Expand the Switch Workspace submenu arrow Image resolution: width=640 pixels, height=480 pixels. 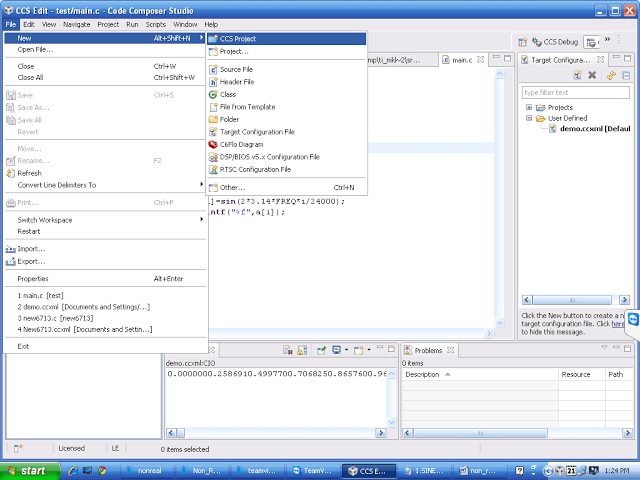tap(201, 220)
